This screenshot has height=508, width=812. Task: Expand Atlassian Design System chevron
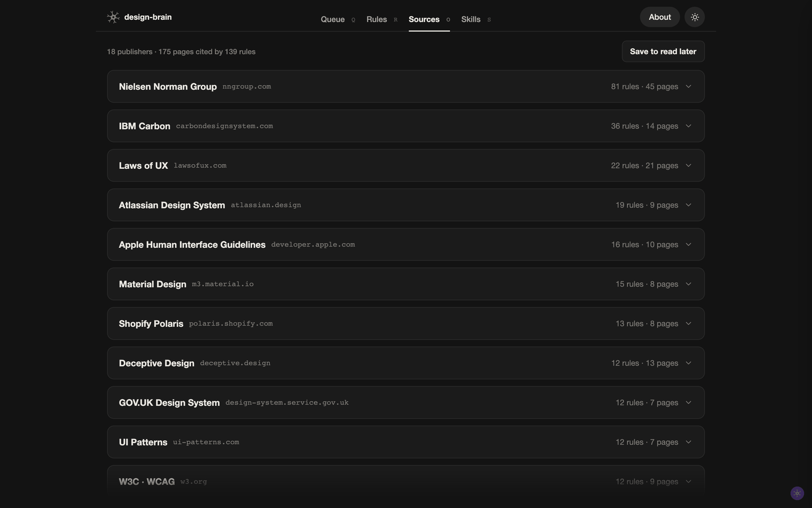tap(689, 205)
